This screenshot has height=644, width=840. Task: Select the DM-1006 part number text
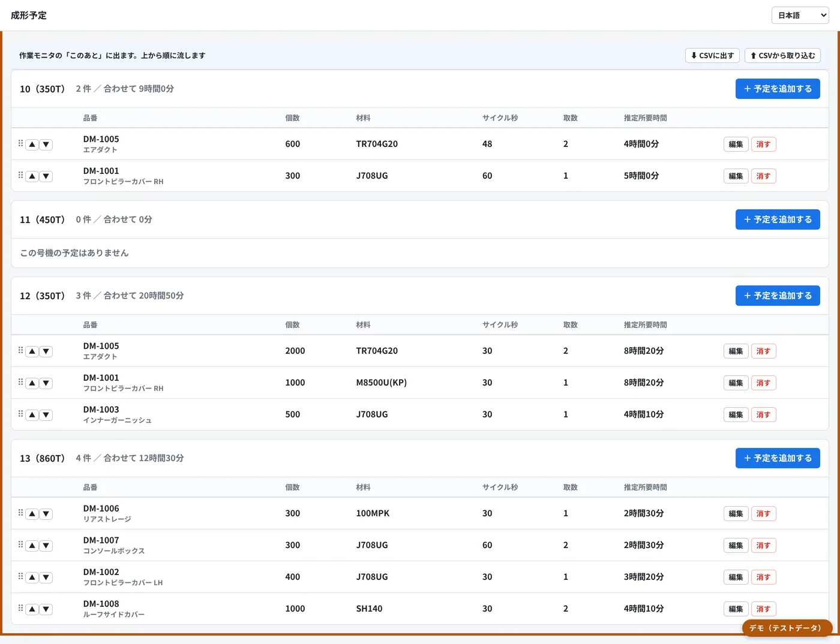pos(101,508)
